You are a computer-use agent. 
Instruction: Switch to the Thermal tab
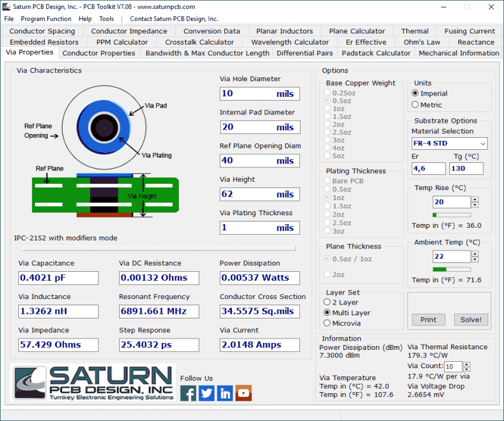click(x=415, y=30)
